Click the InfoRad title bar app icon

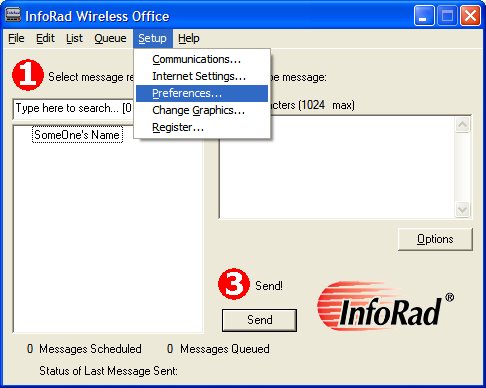(13, 14)
